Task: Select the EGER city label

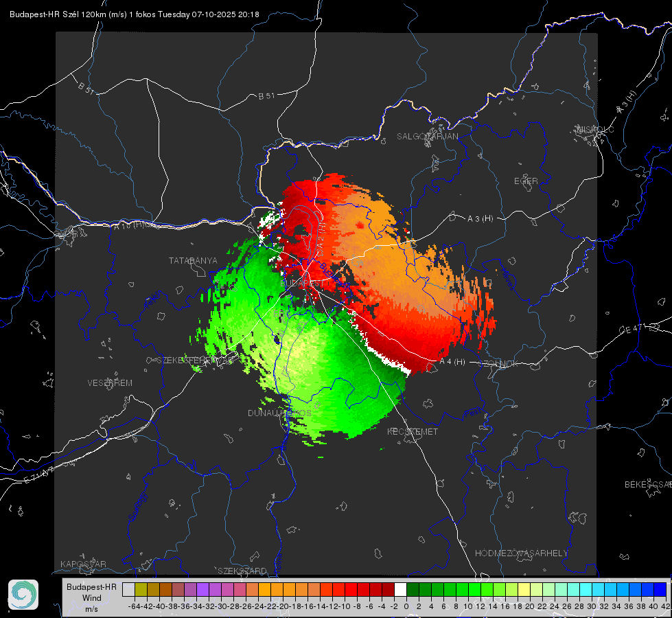Action: point(526,181)
